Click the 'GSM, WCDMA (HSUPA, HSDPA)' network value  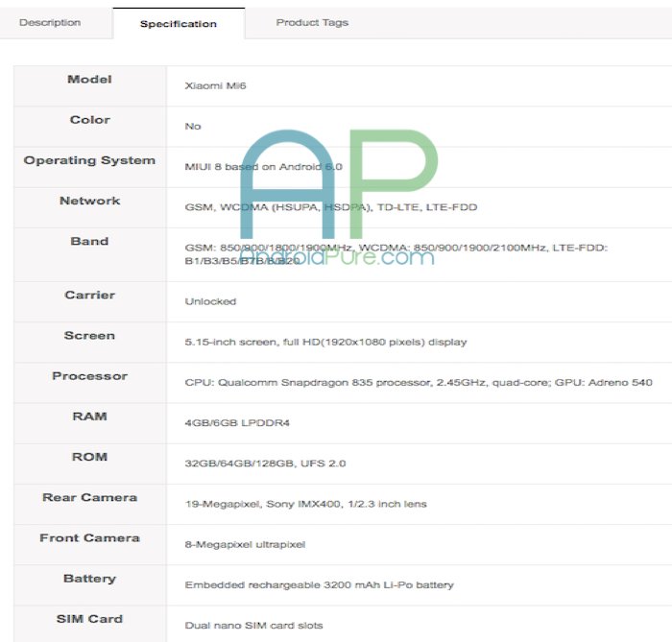tap(331, 207)
